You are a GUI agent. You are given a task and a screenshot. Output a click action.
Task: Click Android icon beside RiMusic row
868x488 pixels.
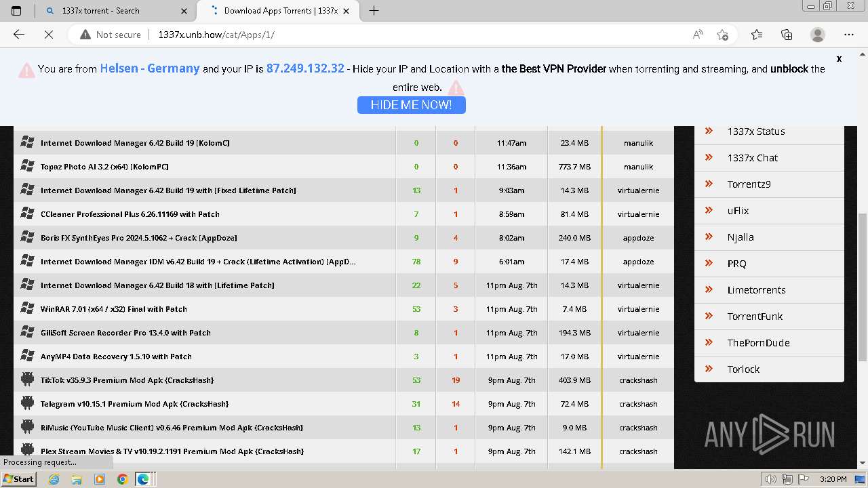27,427
